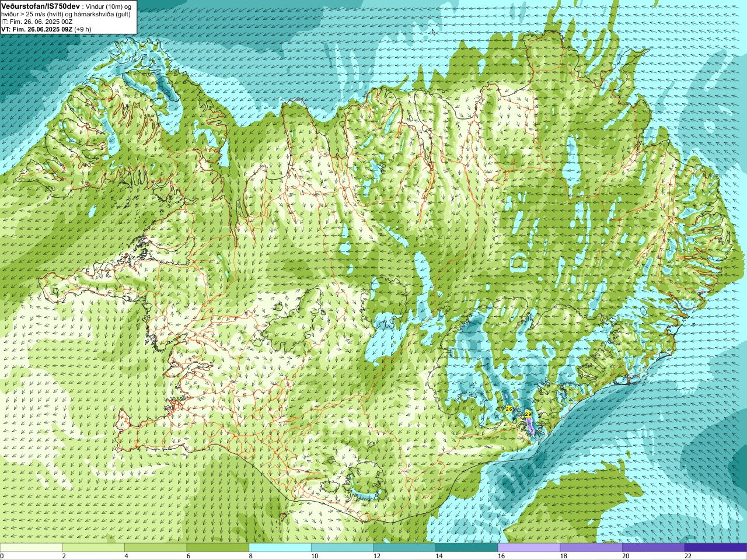Viewport: 747px width, 560px height.
Task: Click the yellow gust marker labeled 26
Action: [x=509, y=409]
